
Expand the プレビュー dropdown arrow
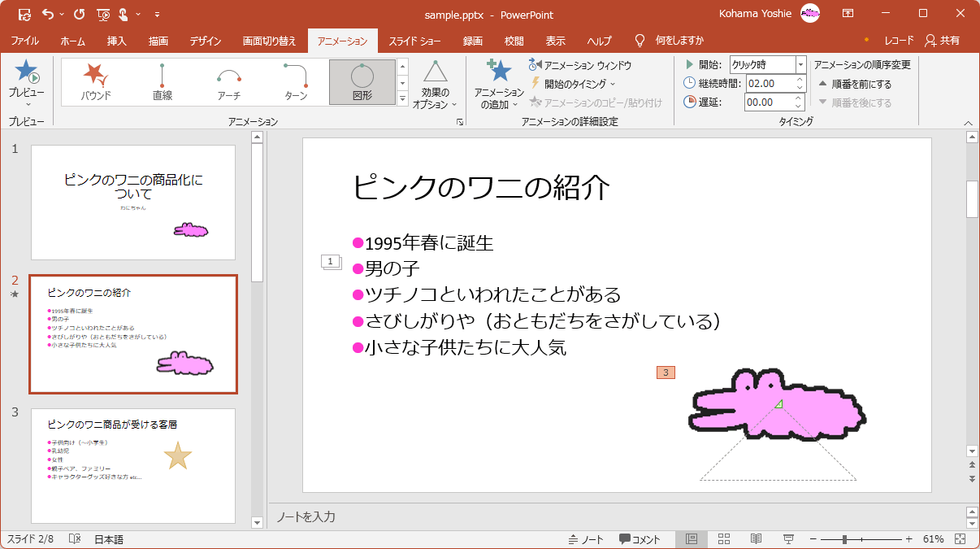[x=27, y=104]
